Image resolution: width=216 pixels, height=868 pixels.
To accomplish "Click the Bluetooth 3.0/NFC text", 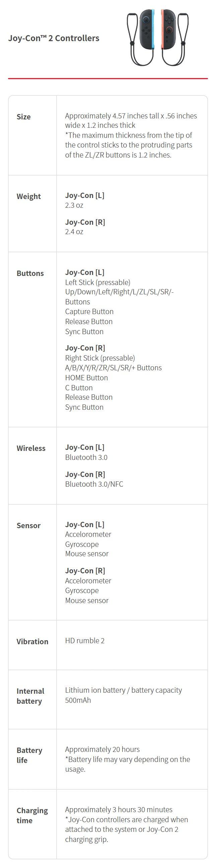I will (94, 484).
